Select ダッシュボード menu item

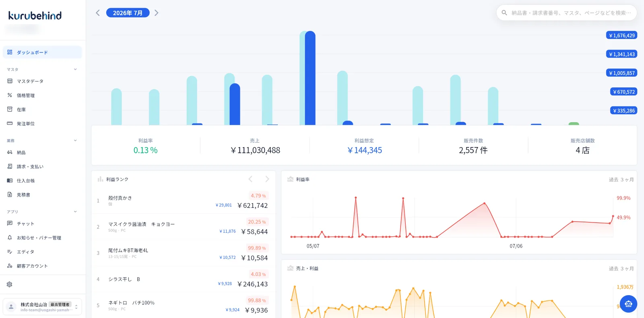(x=42, y=52)
